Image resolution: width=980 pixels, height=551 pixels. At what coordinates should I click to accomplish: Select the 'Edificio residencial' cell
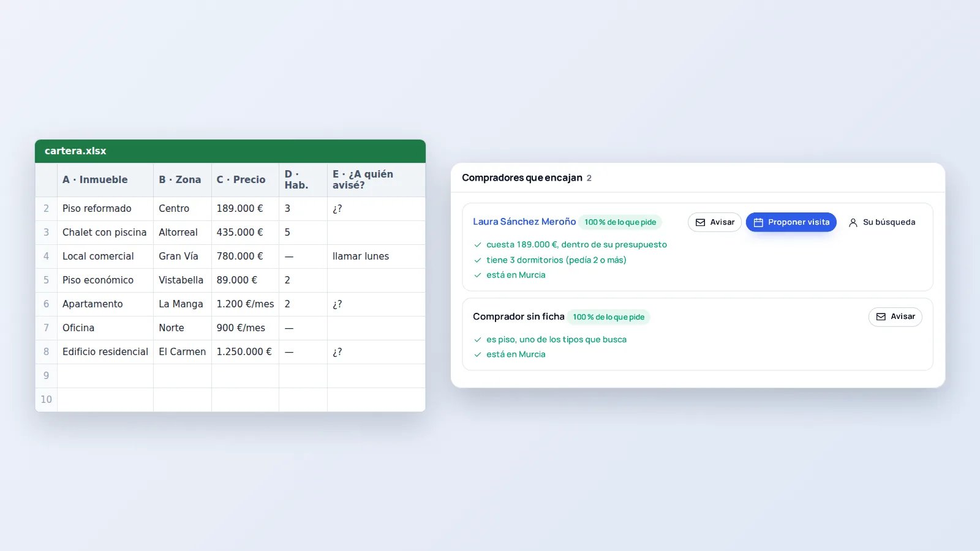[105, 352]
